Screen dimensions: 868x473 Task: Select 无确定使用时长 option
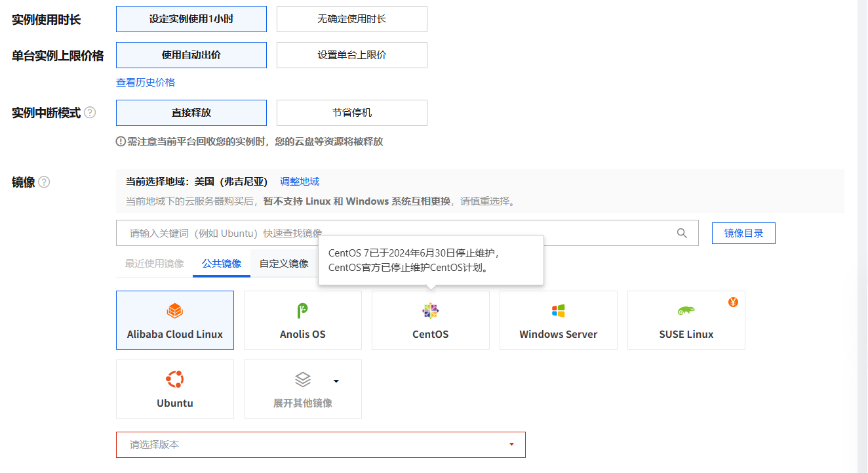[351, 19]
